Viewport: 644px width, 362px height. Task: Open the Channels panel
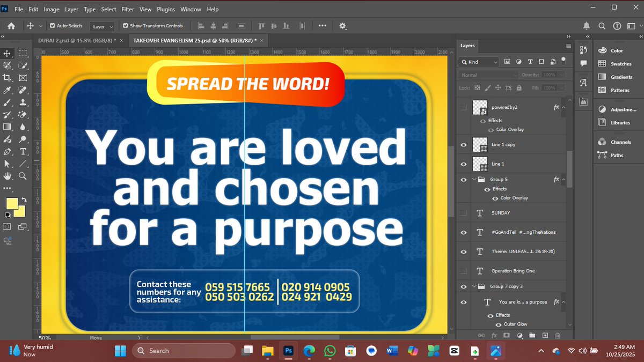point(614,142)
